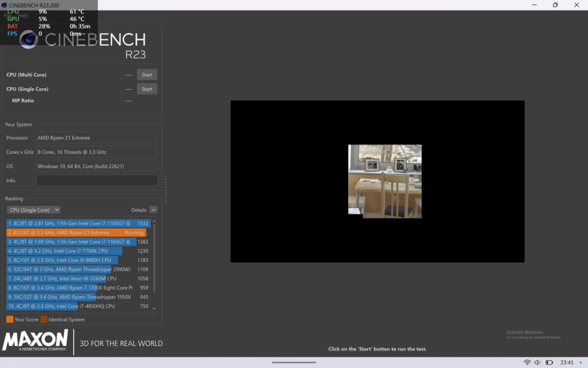Screen dimensions: 588x368
Task: Click the Maxon logo at bottom left
Action: [x=35, y=340]
